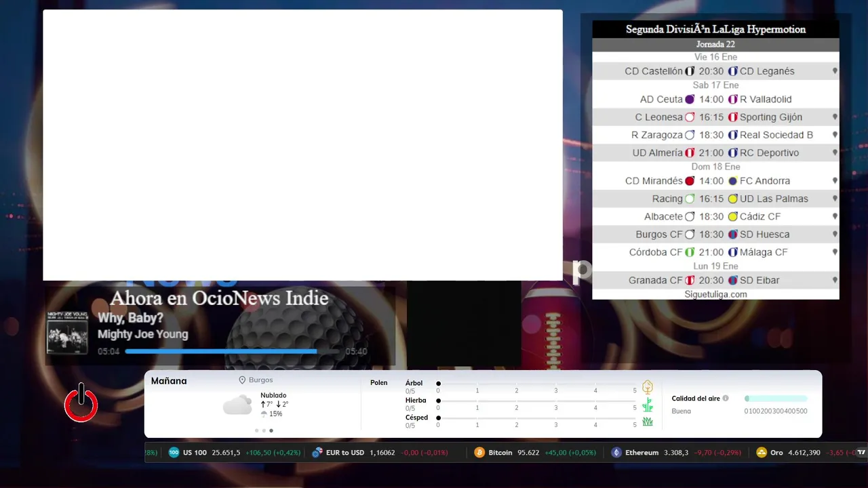Screen dimensions: 868x488
Task: Click the SD Eibar crest
Action: pos(732,280)
